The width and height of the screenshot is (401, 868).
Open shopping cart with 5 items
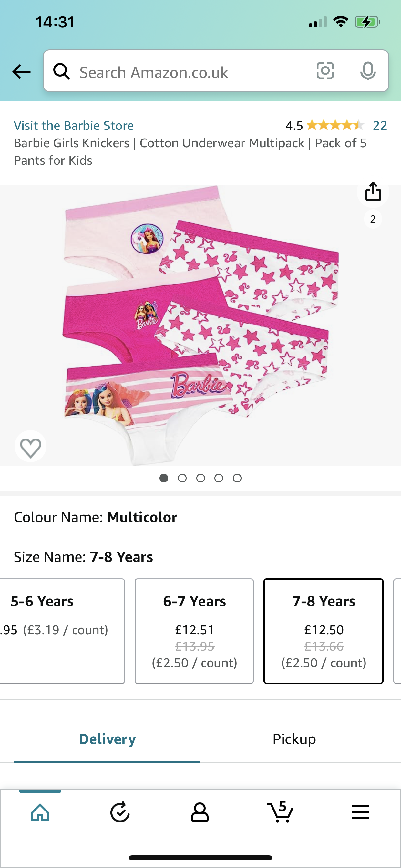[x=280, y=811]
